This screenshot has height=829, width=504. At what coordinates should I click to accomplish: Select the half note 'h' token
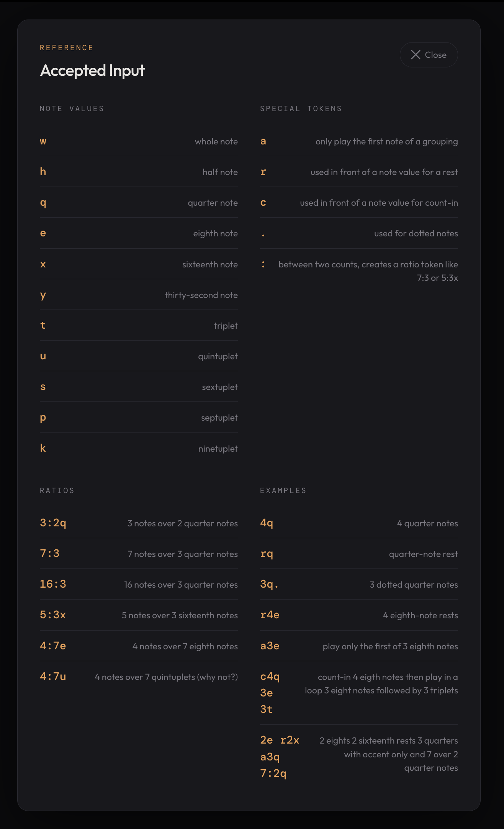43,172
